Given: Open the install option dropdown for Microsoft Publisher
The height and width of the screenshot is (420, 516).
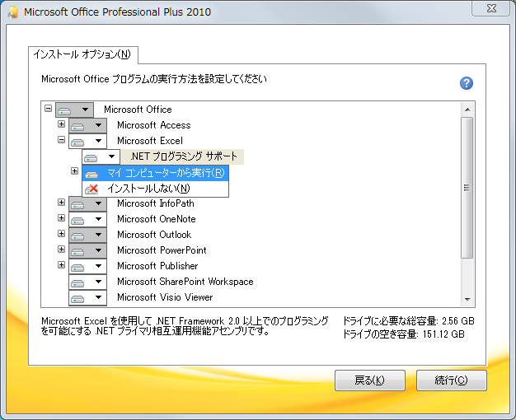Looking at the screenshot, I should click(x=88, y=266).
